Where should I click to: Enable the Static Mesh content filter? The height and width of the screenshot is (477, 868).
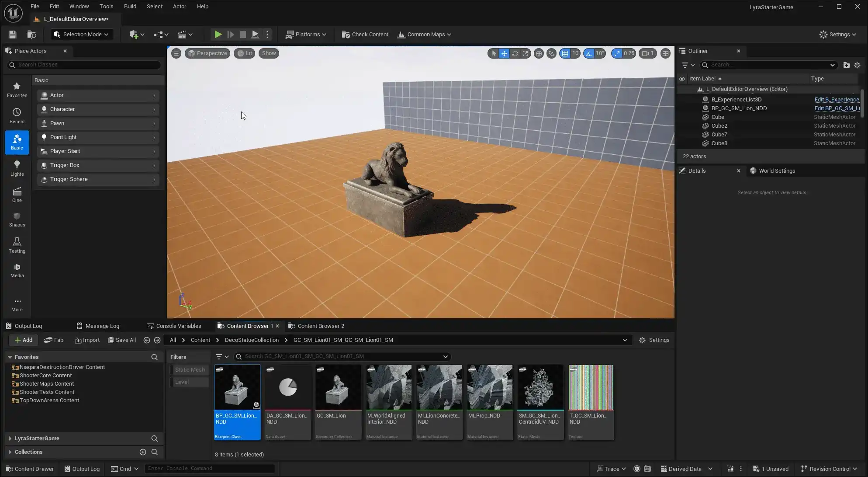pos(190,370)
